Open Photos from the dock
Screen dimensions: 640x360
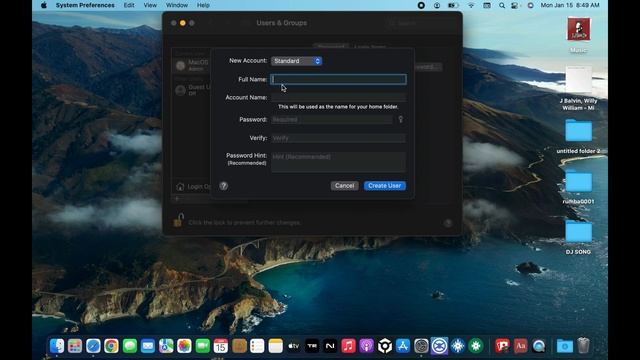coord(184,346)
